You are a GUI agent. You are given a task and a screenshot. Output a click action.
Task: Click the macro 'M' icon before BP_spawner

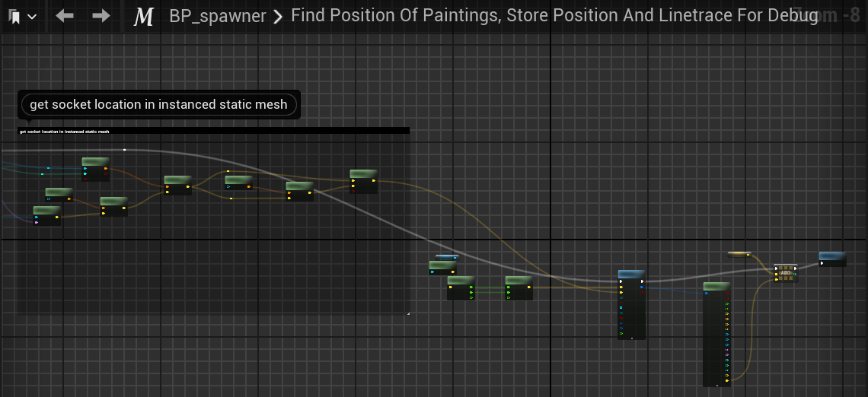(143, 16)
